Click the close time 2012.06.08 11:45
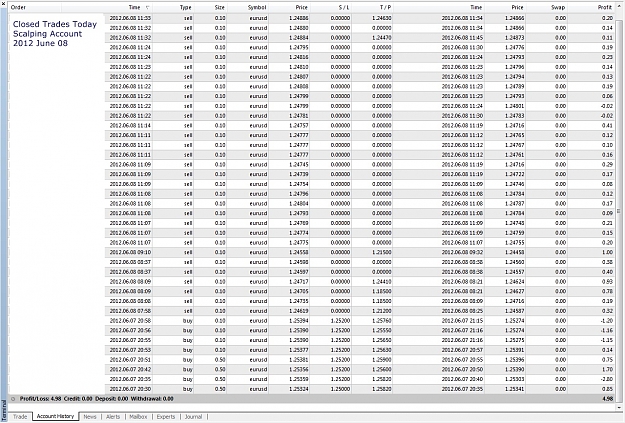This screenshot has height=423, width=625. click(462, 38)
